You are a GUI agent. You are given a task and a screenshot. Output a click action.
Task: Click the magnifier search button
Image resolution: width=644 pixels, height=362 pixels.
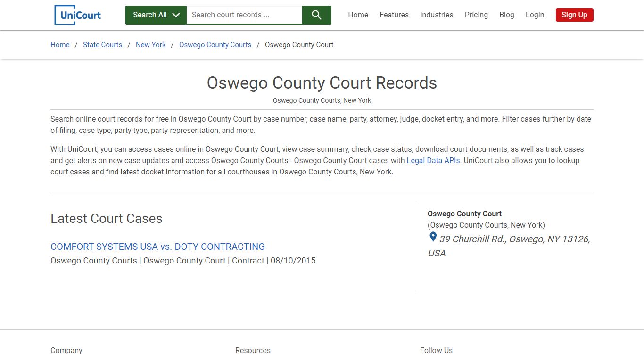click(317, 15)
